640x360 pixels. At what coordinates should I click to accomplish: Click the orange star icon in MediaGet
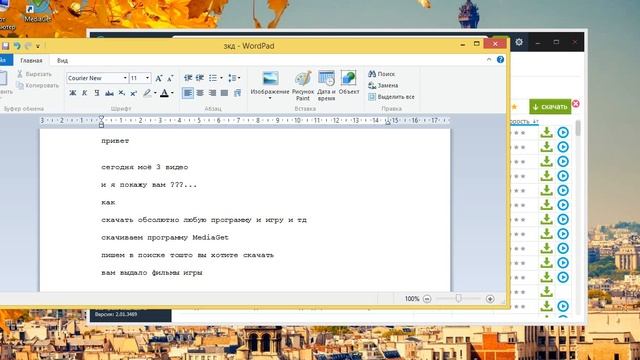[514, 107]
